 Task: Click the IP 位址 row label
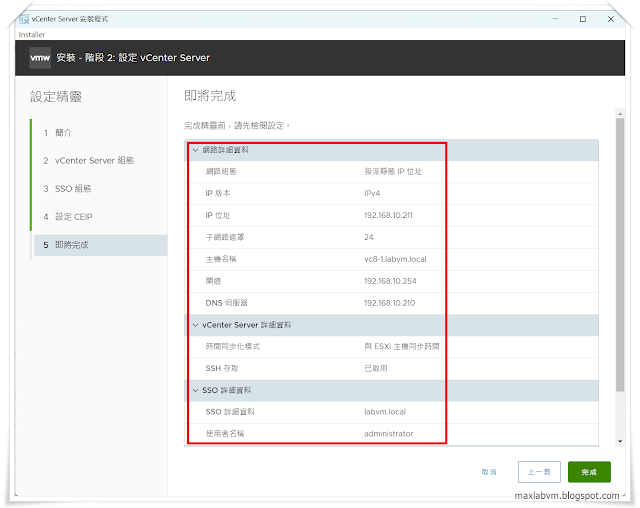pos(218,215)
